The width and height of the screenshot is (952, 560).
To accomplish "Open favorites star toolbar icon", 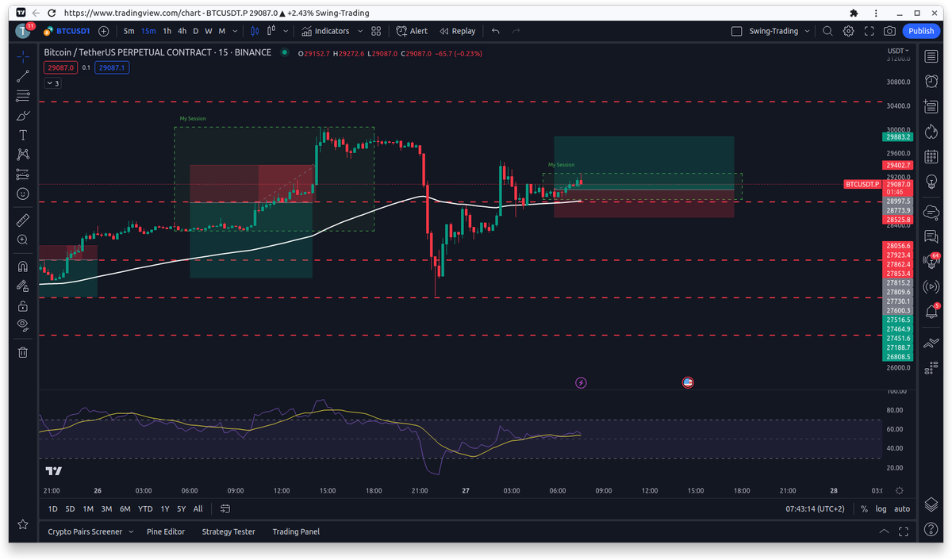I will coord(22,524).
